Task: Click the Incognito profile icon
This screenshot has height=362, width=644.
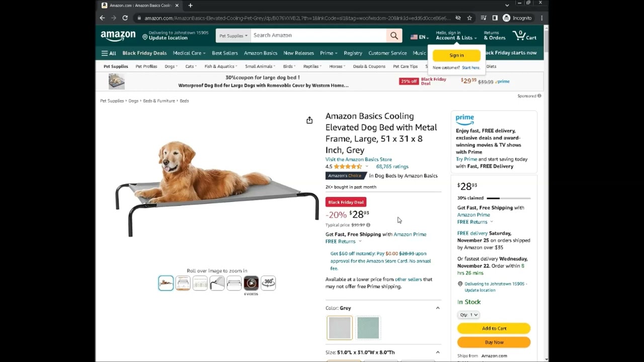Action: click(x=517, y=18)
